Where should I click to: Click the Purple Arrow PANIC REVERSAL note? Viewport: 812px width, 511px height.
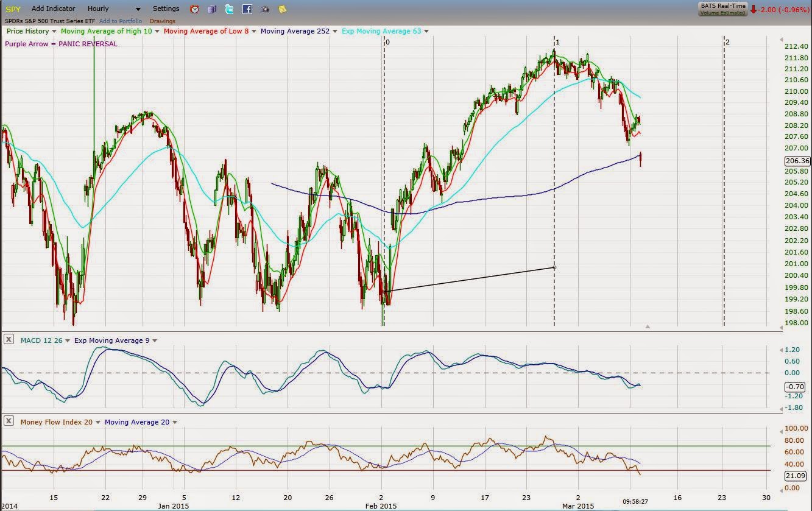click(61, 44)
